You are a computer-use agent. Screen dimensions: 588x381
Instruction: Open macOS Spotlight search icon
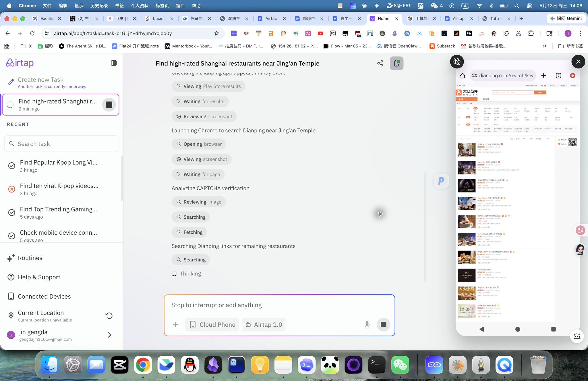tap(517, 5)
